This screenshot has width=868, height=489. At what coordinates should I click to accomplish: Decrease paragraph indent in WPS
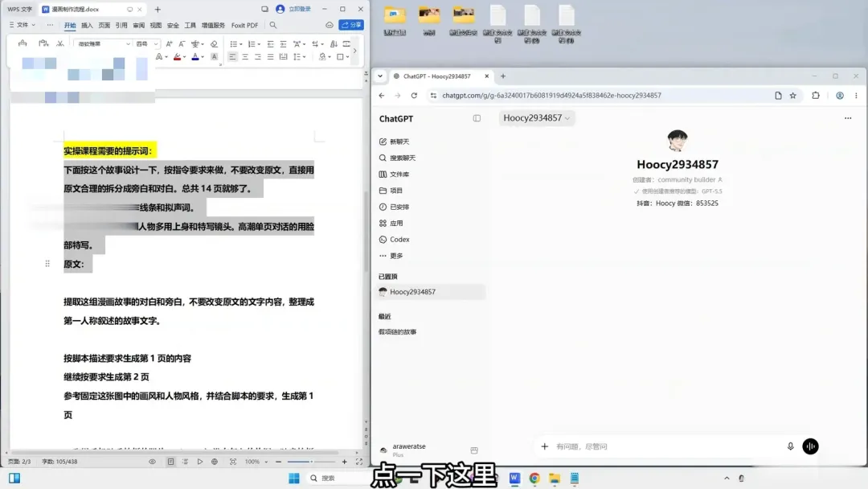pyautogui.click(x=270, y=43)
